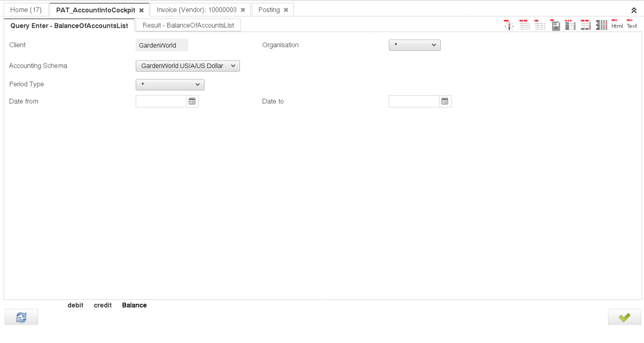The image size is (644, 343).
Task: Click into the Date to input field
Action: click(414, 101)
